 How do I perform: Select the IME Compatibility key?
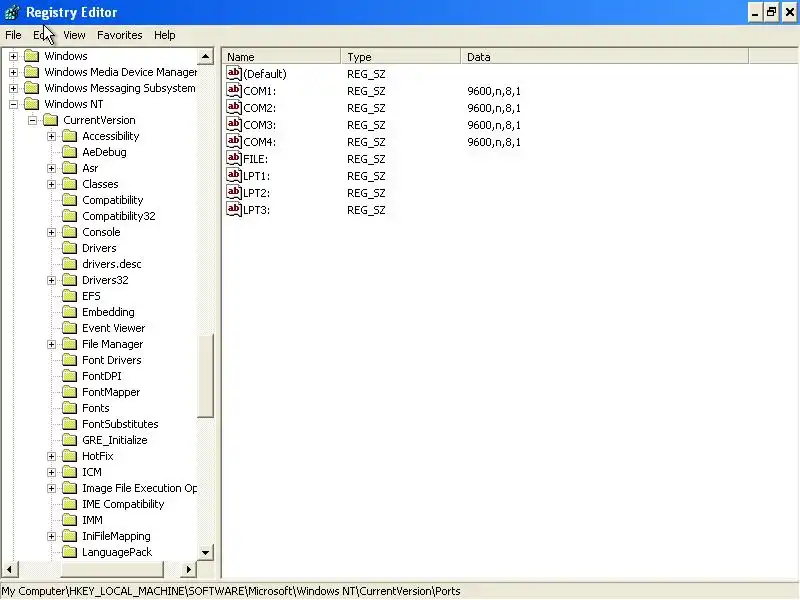point(123,504)
